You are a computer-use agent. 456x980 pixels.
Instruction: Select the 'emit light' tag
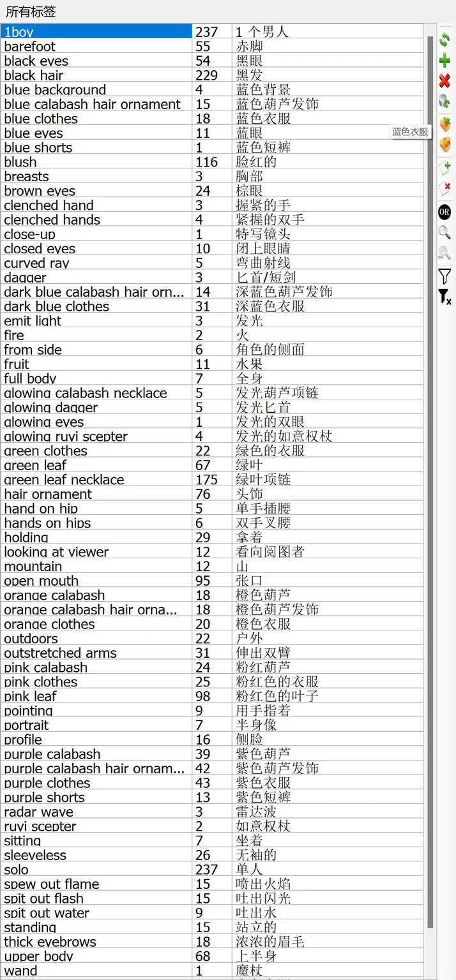click(x=33, y=320)
